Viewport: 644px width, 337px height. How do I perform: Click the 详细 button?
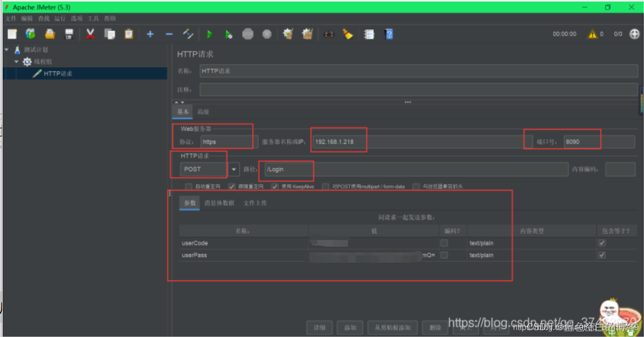[x=319, y=328]
